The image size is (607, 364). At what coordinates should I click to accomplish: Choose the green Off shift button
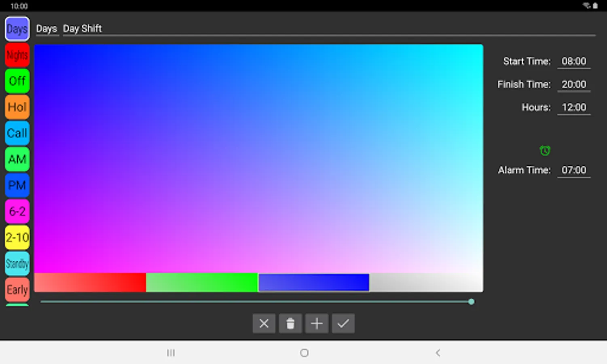(x=17, y=81)
